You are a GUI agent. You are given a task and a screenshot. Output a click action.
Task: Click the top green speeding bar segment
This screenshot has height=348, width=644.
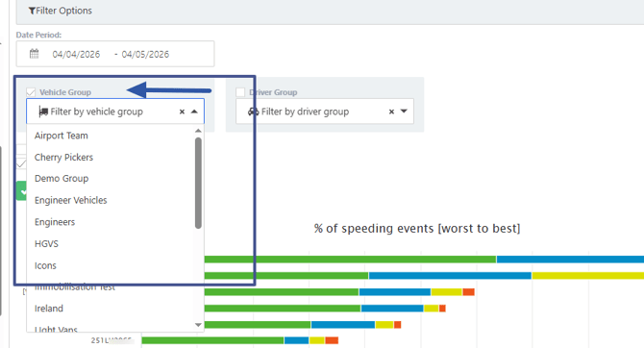[x=350, y=260]
